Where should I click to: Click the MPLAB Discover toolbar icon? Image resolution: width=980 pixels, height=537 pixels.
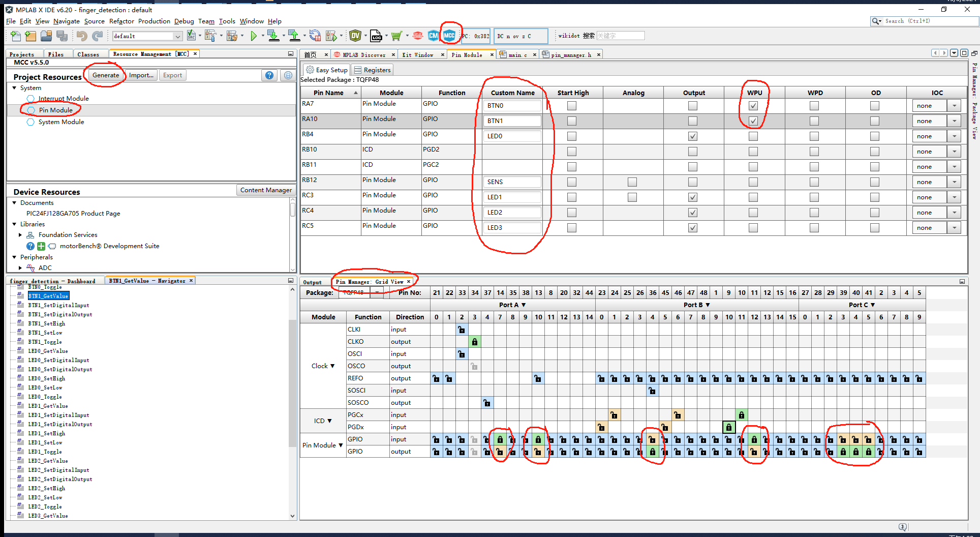point(418,36)
